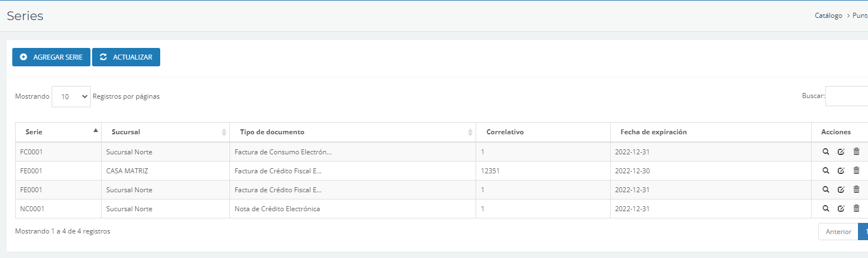
Task: Delete the FC0001 series with trash icon
Action: [x=856, y=152]
